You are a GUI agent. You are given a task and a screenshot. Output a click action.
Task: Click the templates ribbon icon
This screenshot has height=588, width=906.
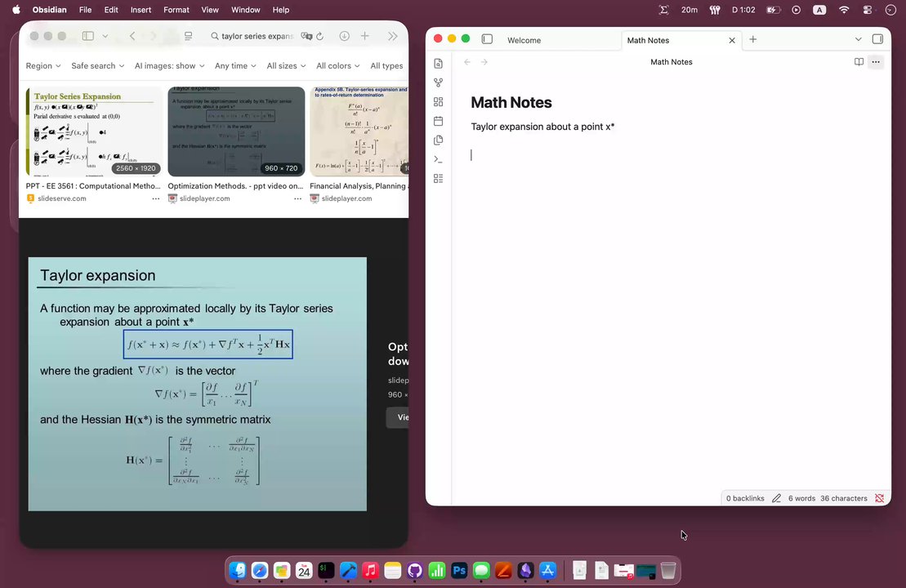click(439, 140)
